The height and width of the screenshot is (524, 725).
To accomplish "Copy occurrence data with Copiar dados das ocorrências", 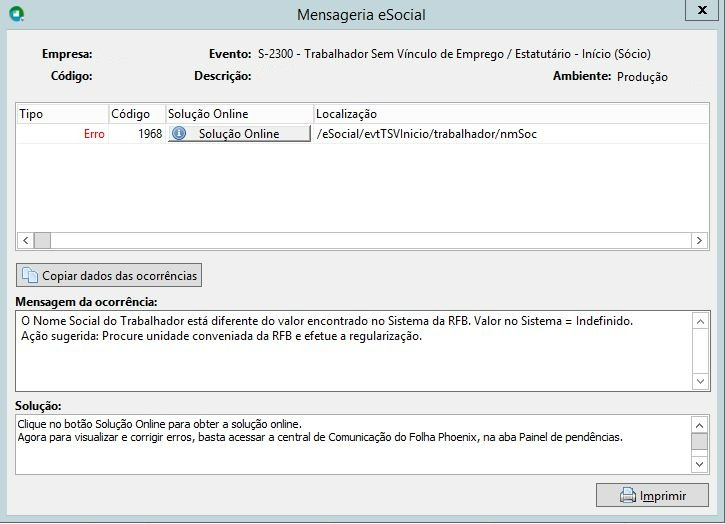I will 109,275.
